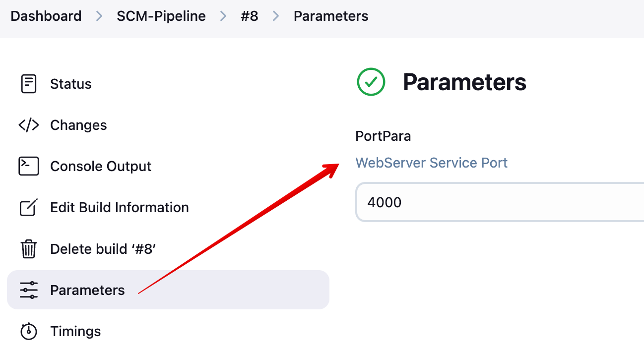
Task: Open build #8 breadcrumb link
Action: tap(249, 16)
